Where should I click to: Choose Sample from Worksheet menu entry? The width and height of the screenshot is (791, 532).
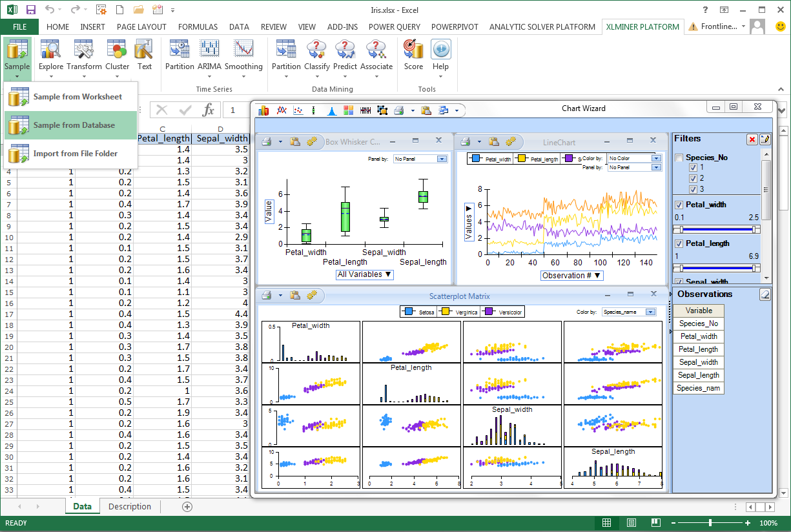point(77,97)
